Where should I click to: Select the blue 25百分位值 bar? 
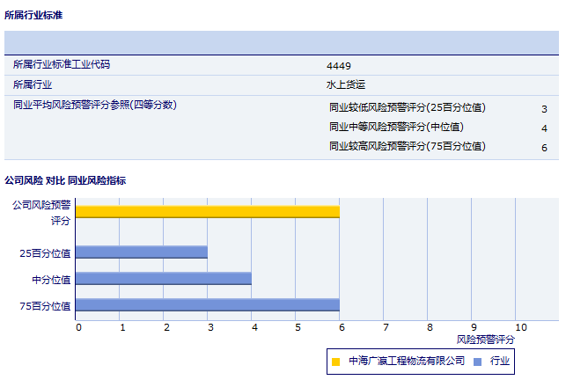pyautogui.click(x=141, y=252)
